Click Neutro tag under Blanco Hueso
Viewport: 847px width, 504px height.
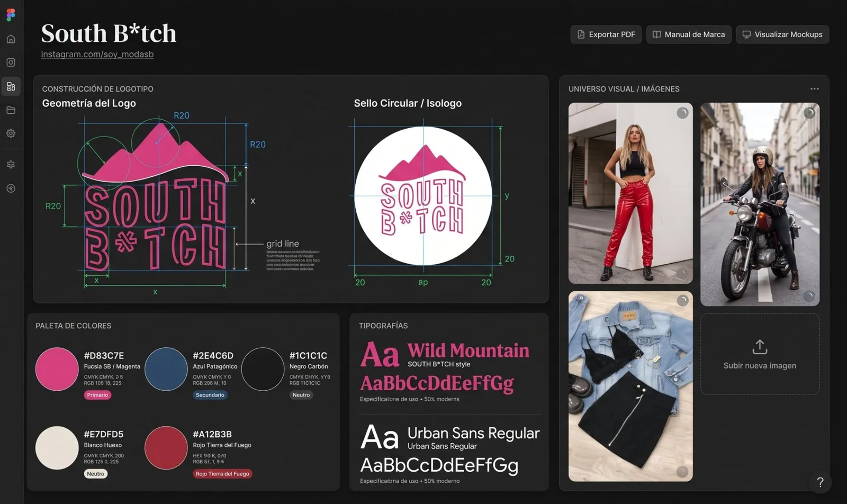(x=96, y=474)
